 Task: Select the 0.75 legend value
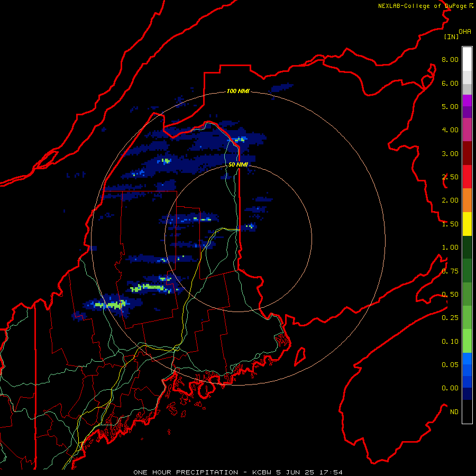[x=450, y=271]
